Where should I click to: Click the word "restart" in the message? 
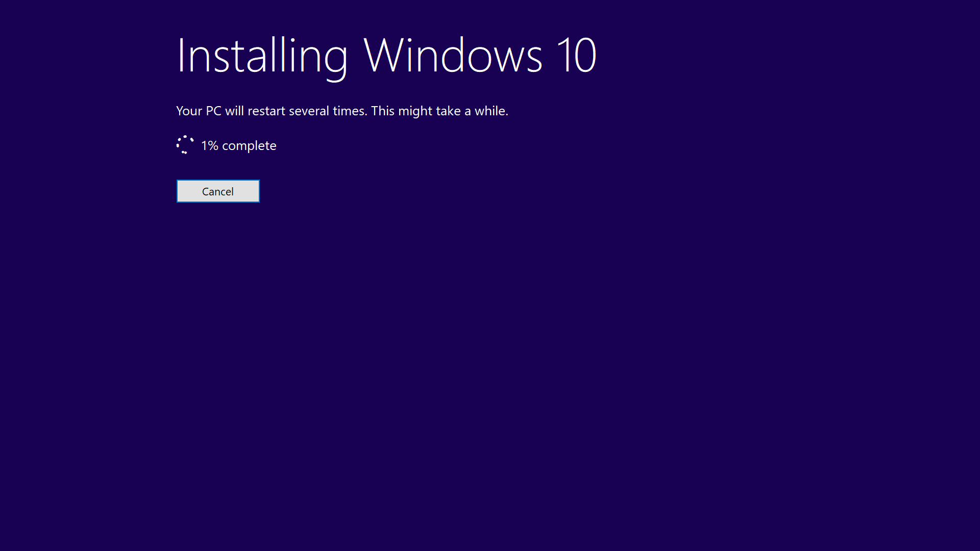click(x=266, y=111)
